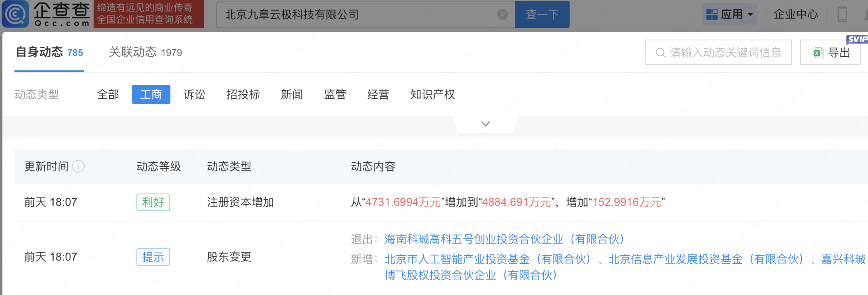Click the info icon beside 更新时间
Viewport: 868px width, 295px height.
pos(78,166)
